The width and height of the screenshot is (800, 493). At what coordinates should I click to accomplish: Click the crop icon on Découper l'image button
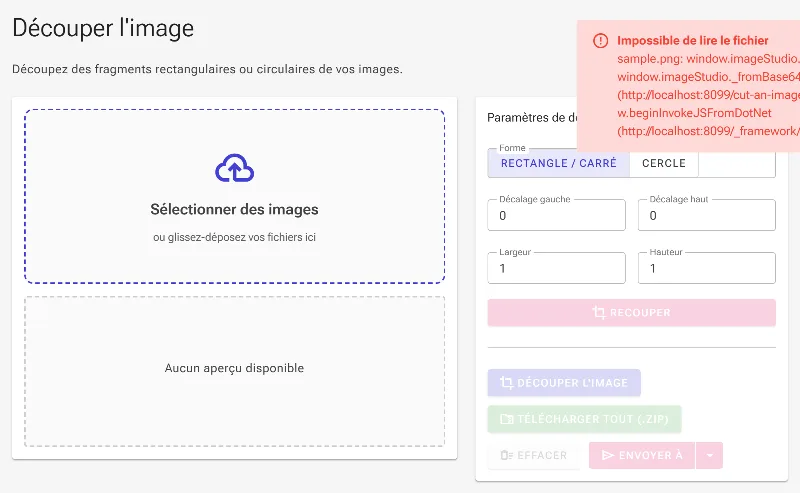pyautogui.click(x=506, y=383)
